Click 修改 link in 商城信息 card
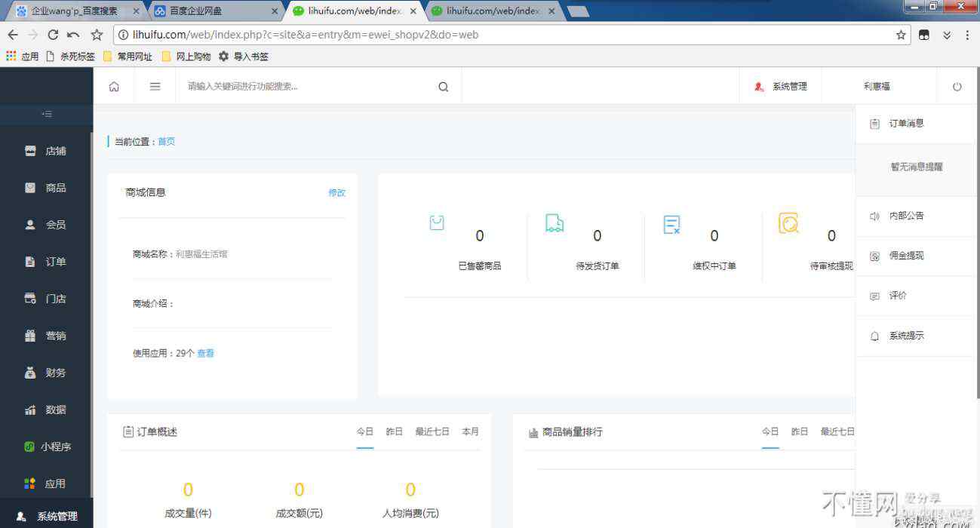The width and height of the screenshot is (980, 528). click(x=336, y=193)
